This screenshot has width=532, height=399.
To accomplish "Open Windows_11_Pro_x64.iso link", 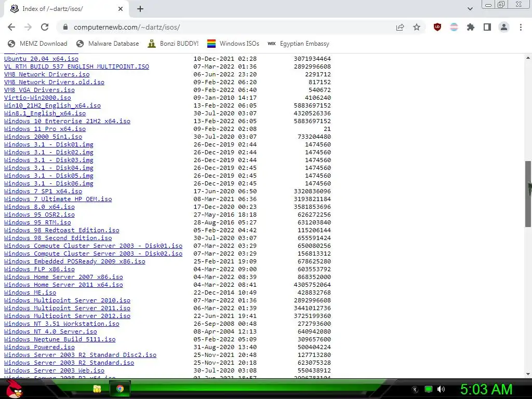I will 45,129.
